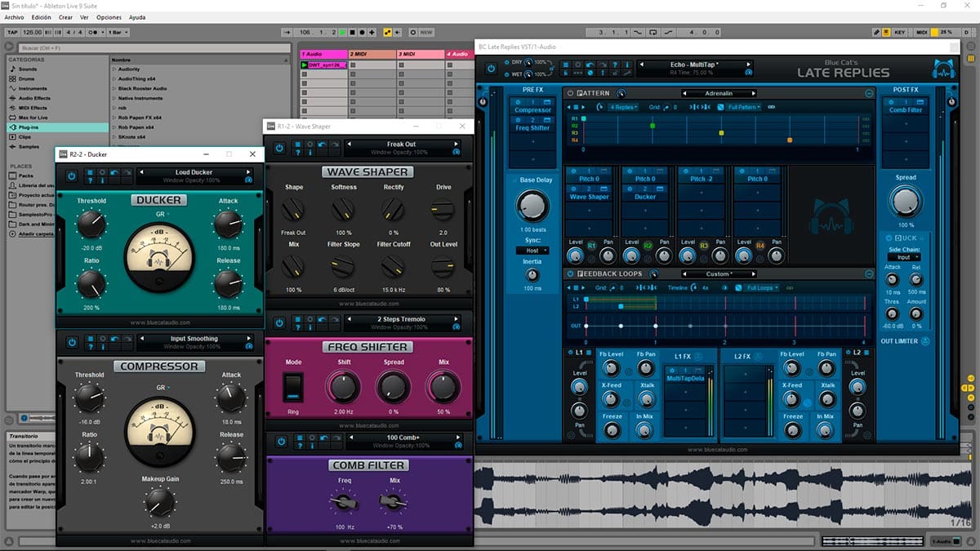
Task: Expand the Black Rooster Audio folder
Action: click(x=113, y=88)
